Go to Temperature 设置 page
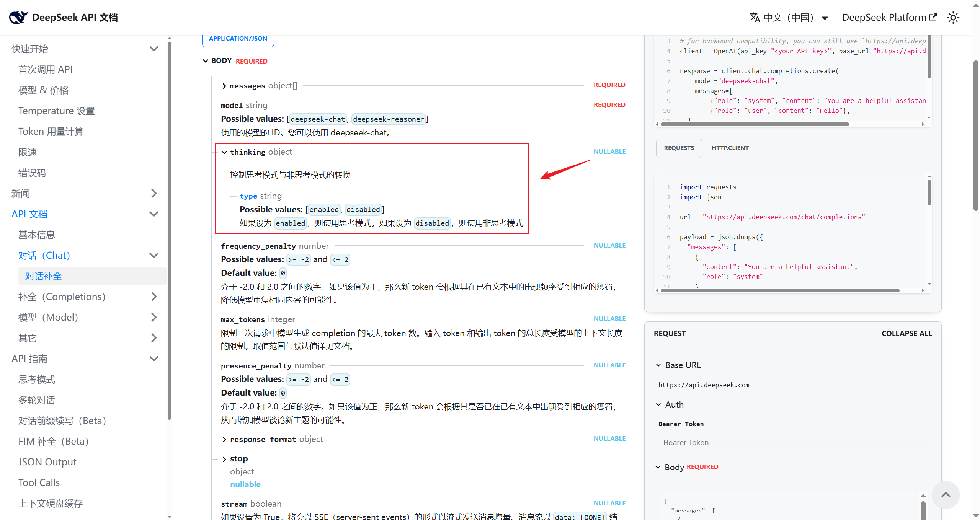980x520 pixels. coord(57,111)
